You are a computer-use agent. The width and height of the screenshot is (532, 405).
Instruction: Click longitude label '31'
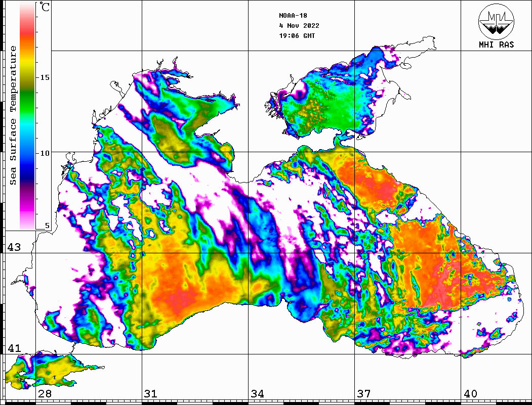coord(151,394)
